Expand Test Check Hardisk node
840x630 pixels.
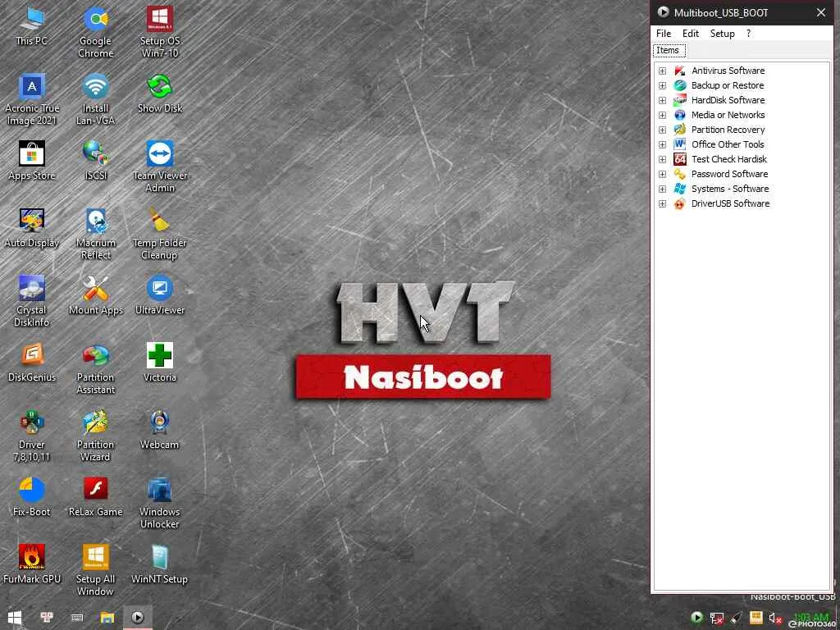tap(663, 159)
